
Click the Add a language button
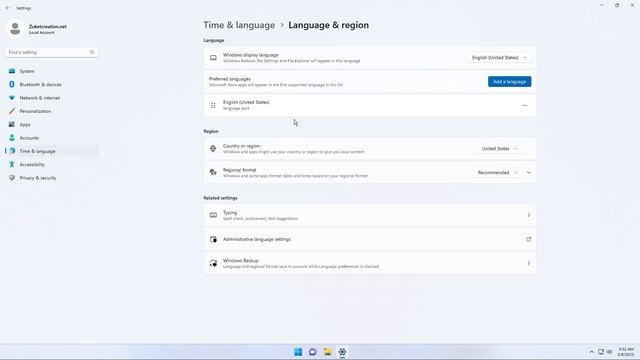pos(509,82)
